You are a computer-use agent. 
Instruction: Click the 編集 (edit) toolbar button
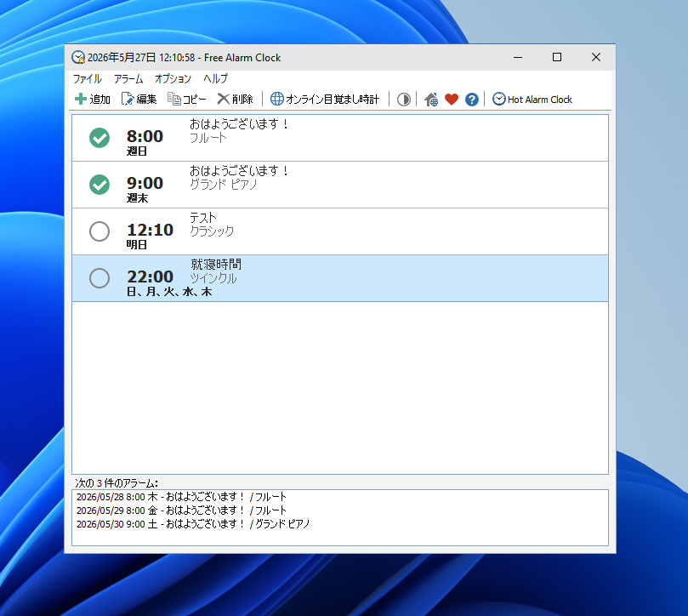point(139,100)
